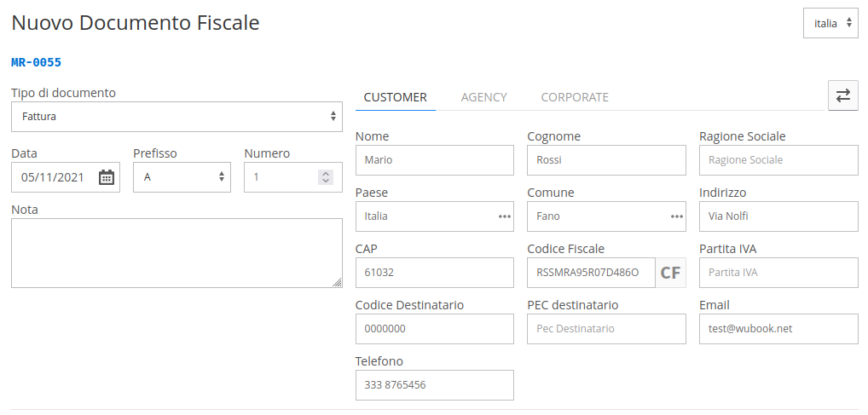
Task: Open the MR-0055 reservation link
Action: click(36, 62)
